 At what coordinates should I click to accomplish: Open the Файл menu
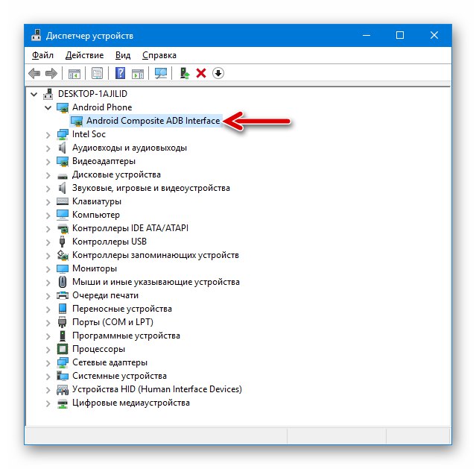tap(42, 55)
